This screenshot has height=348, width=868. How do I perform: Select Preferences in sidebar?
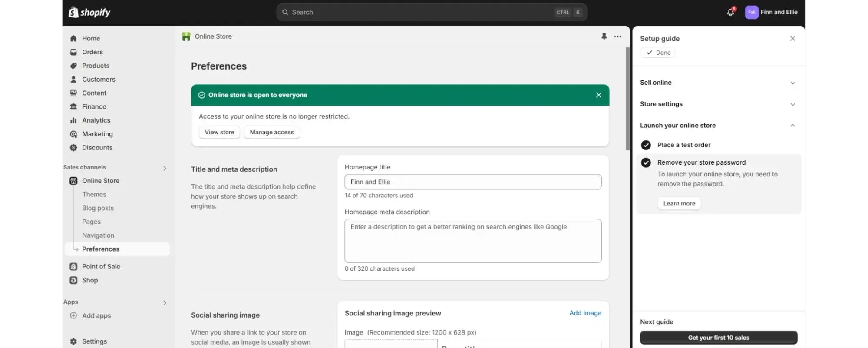tap(117, 249)
